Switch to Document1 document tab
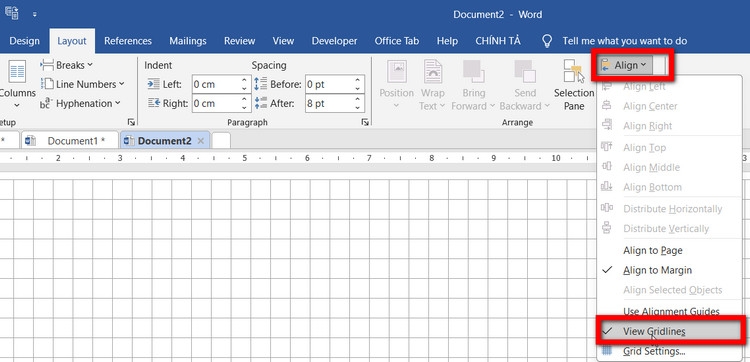The height and width of the screenshot is (362, 750). pos(70,141)
